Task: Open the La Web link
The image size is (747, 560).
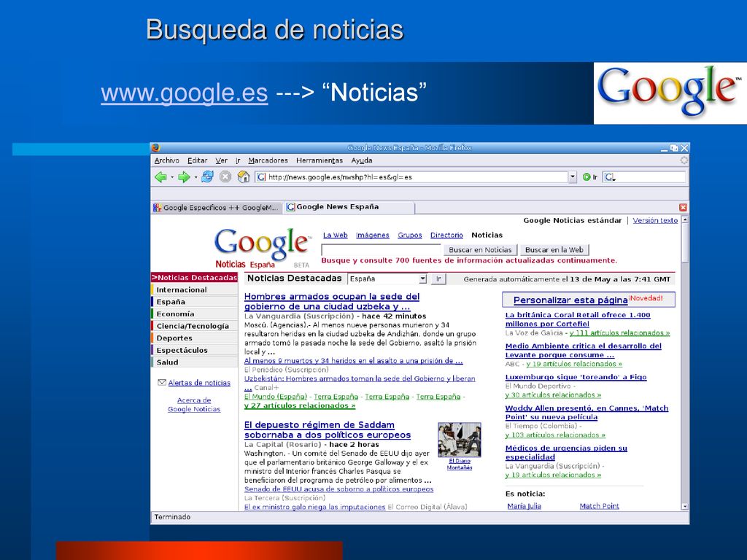Action: (x=336, y=236)
